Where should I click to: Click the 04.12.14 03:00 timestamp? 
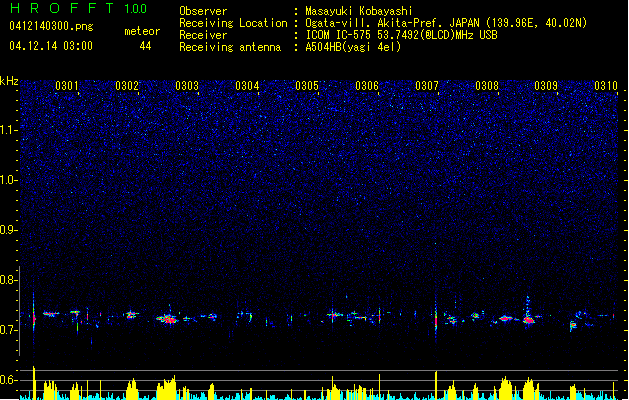[51, 46]
